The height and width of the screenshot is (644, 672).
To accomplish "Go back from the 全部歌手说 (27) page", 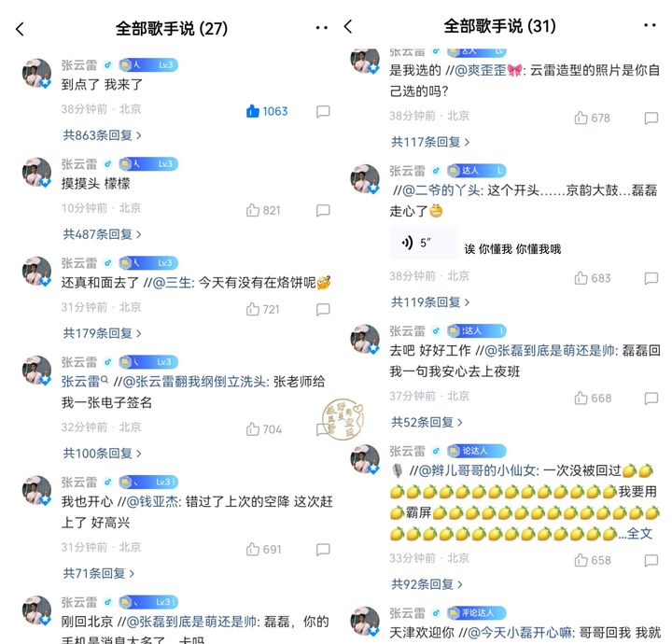I will tap(20, 29).
